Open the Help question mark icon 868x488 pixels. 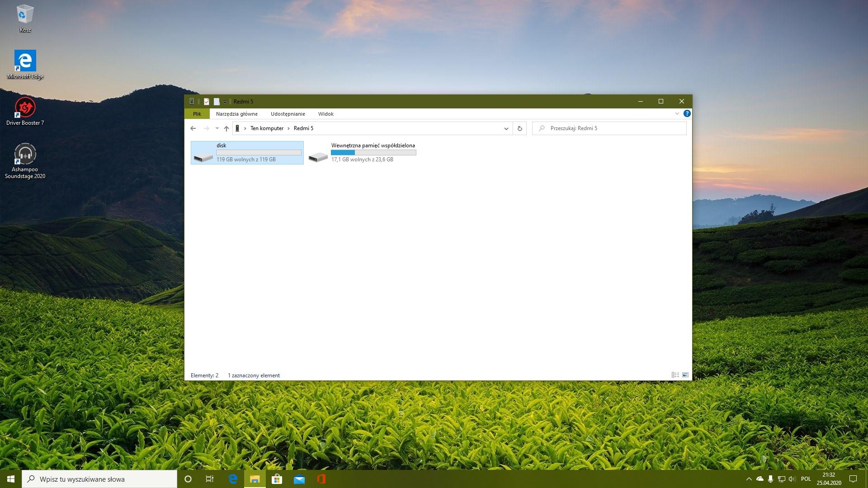(x=687, y=114)
